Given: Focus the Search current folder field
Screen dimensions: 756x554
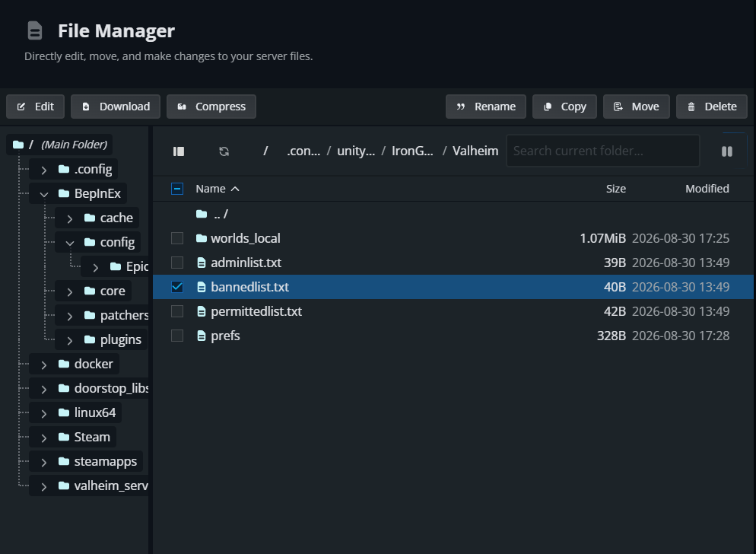Looking at the screenshot, I should 602,151.
